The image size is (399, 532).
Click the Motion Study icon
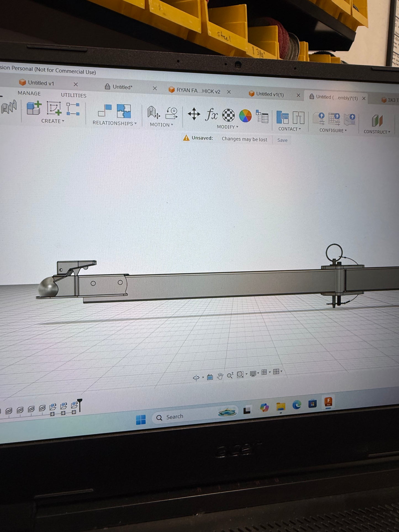[172, 113]
